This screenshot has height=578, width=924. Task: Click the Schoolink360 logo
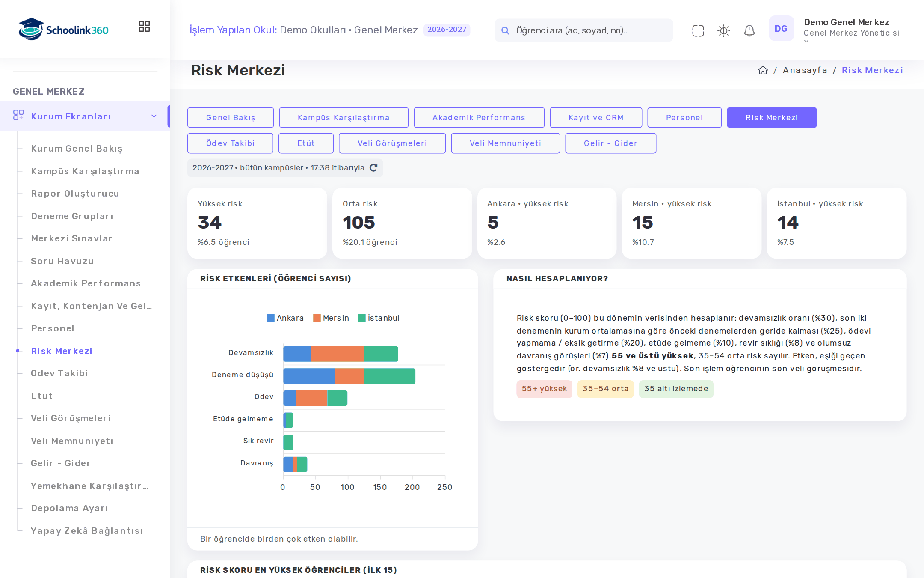pos(63,29)
